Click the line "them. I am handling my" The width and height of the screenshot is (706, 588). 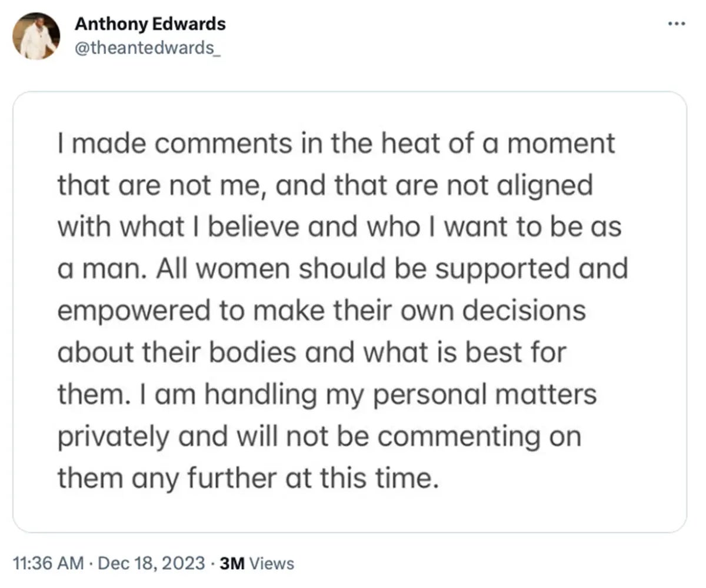(x=327, y=395)
